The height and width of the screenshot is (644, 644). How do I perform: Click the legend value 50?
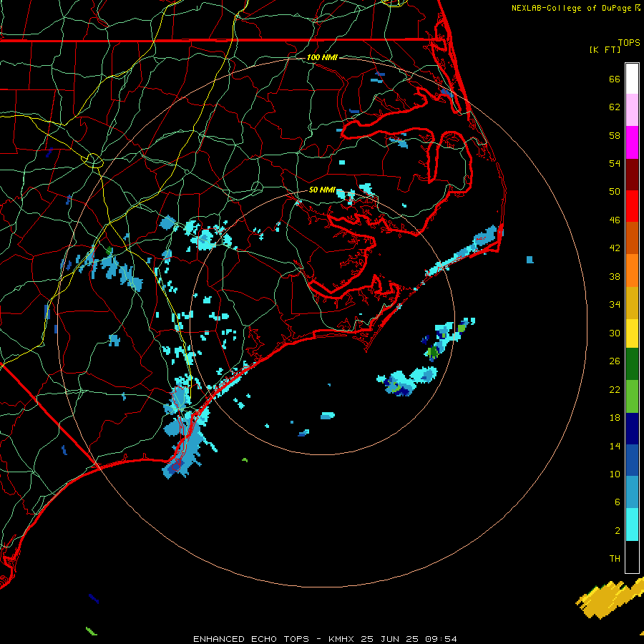pyautogui.click(x=615, y=192)
